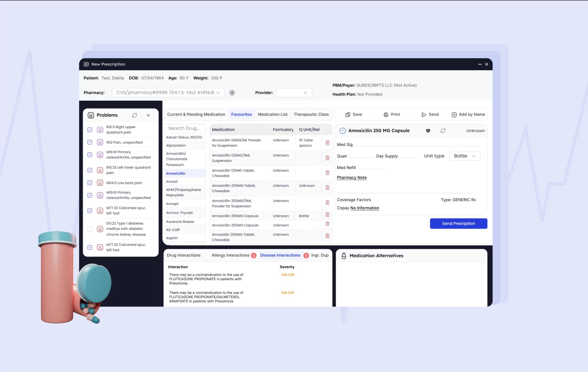Favourite Amoxicilin 250 MG Capsule with heart icon
Viewport: 588px width, 372px height.
tap(428, 131)
